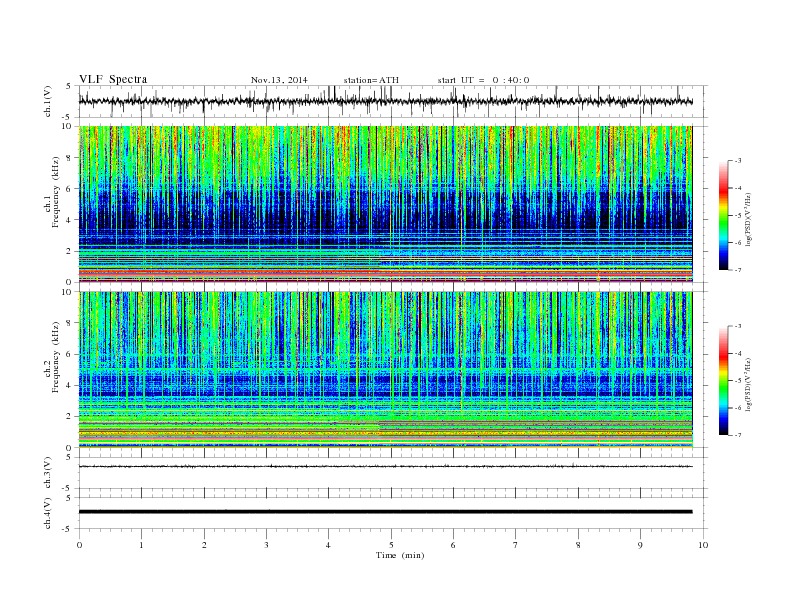Click the ch.1 spectrogram panel

(x=385, y=204)
